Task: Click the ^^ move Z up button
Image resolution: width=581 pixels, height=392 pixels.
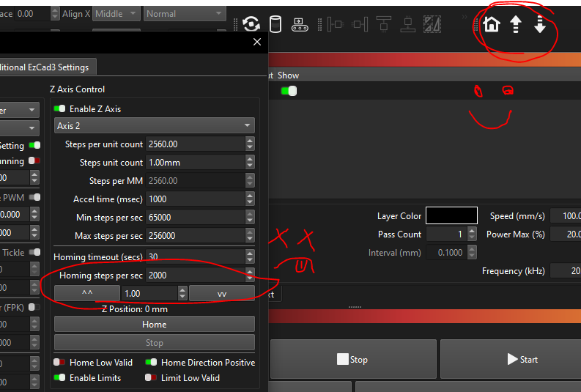Action: (x=87, y=293)
